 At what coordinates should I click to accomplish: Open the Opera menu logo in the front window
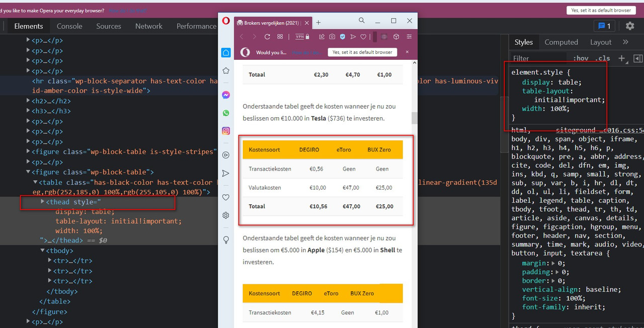(x=226, y=21)
